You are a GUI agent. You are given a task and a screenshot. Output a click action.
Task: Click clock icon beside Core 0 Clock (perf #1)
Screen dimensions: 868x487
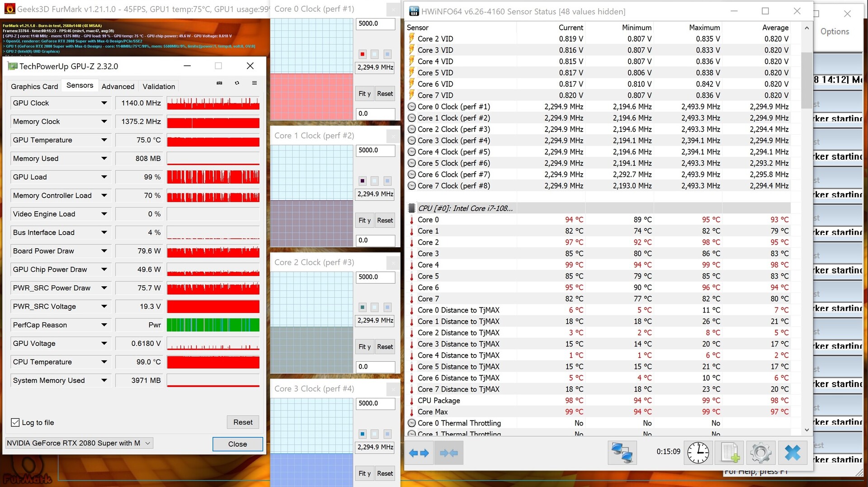[411, 107]
